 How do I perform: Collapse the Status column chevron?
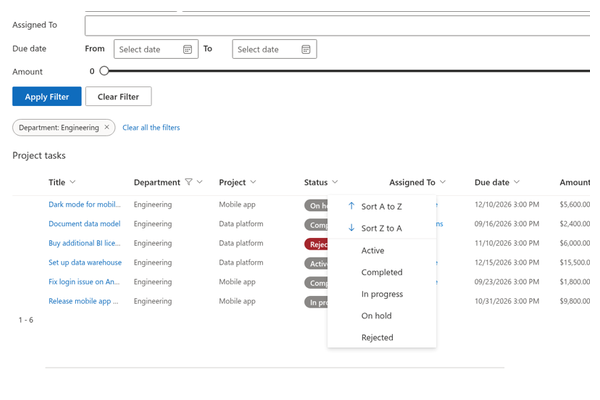[335, 182]
